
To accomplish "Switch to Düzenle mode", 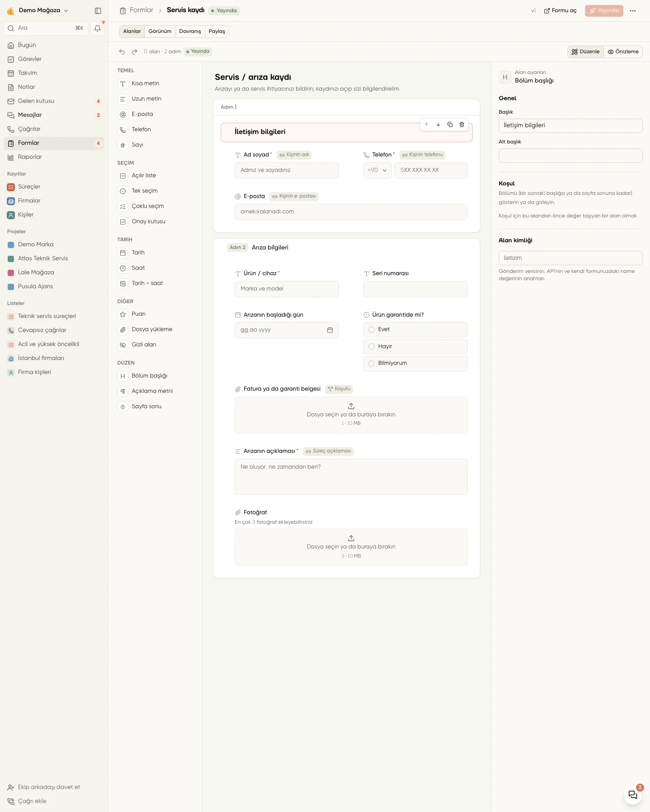I will click(585, 52).
